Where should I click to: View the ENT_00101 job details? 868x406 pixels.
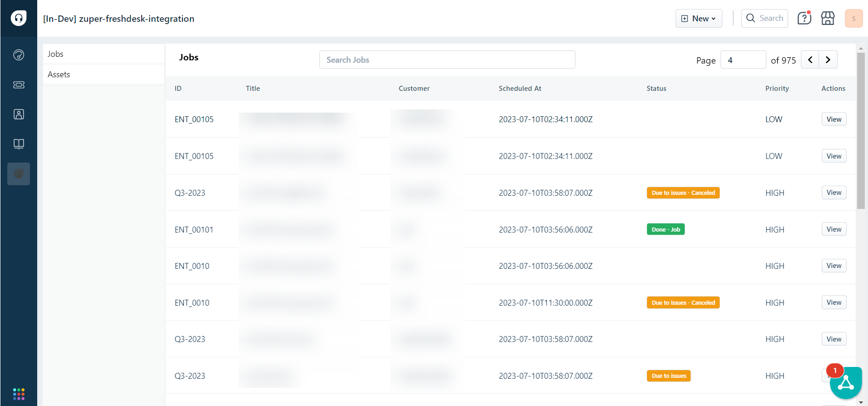tap(834, 229)
